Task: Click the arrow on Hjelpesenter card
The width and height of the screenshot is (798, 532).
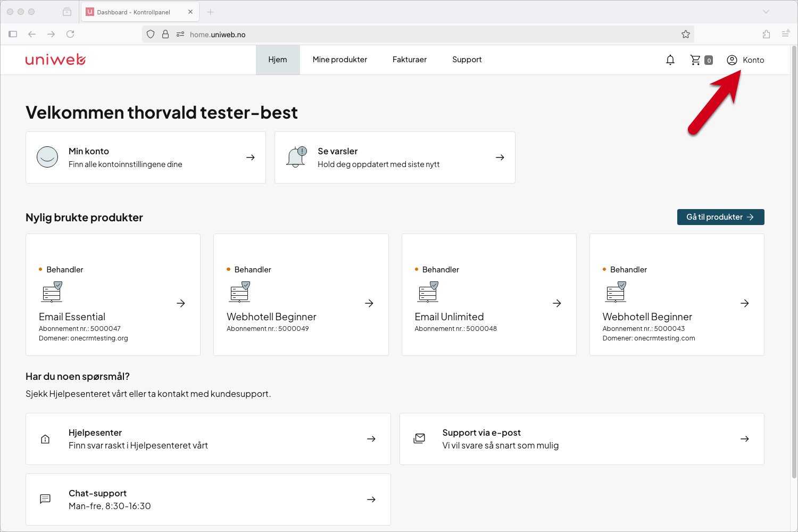Action: tap(371, 439)
